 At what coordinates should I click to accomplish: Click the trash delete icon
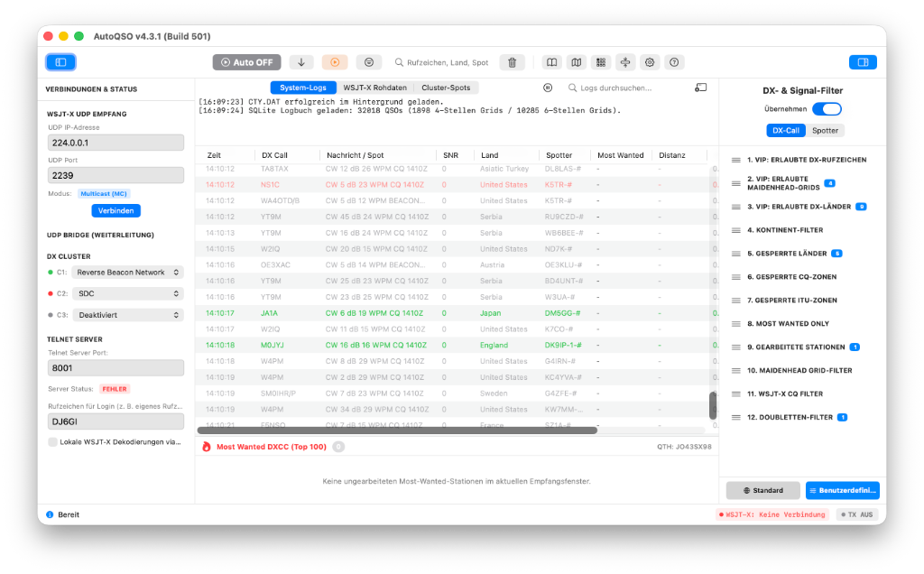pyautogui.click(x=513, y=62)
